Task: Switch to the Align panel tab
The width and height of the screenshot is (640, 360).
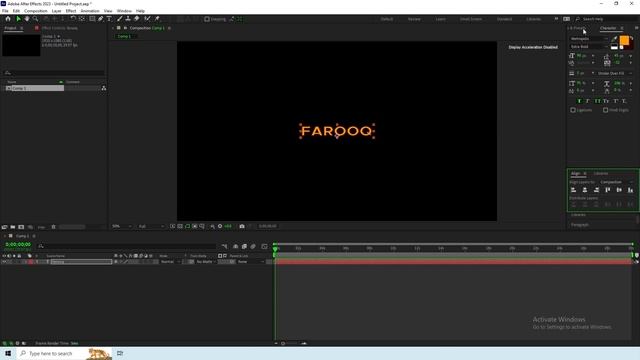Action: click(575, 173)
